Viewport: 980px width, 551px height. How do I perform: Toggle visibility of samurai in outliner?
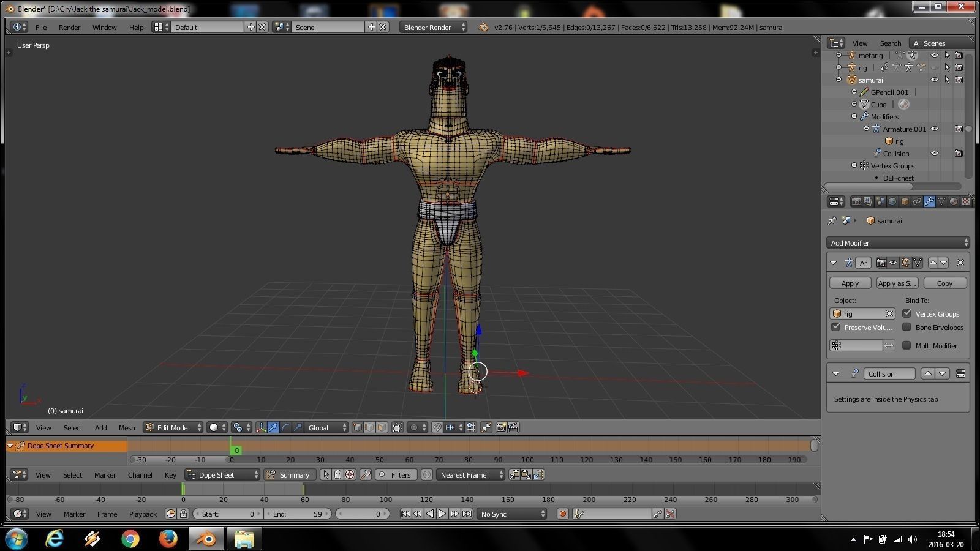[935, 80]
